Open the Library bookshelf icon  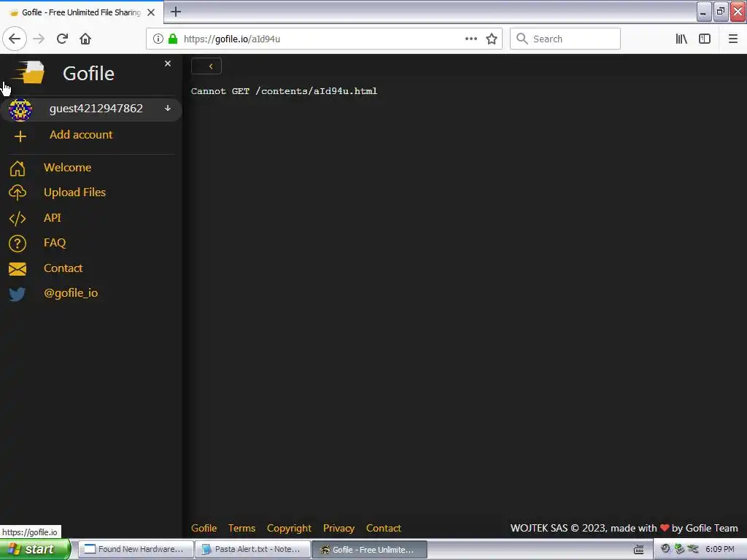(681, 39)
